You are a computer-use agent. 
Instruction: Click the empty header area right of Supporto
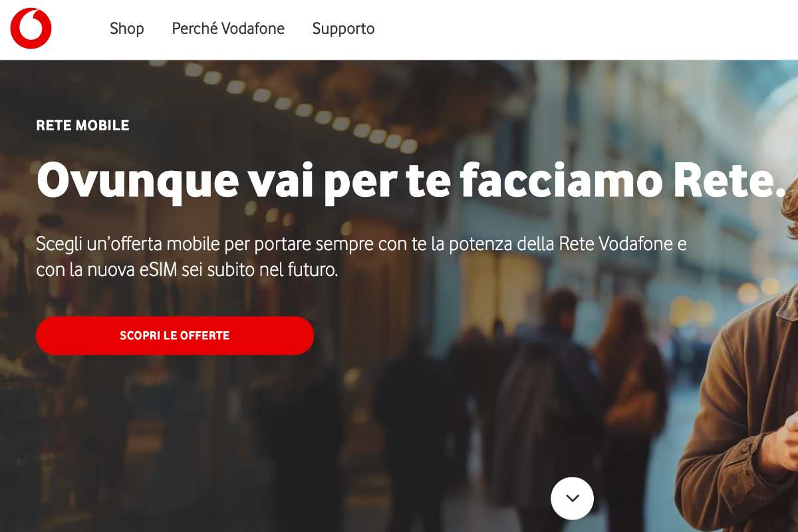pos(585,29)
